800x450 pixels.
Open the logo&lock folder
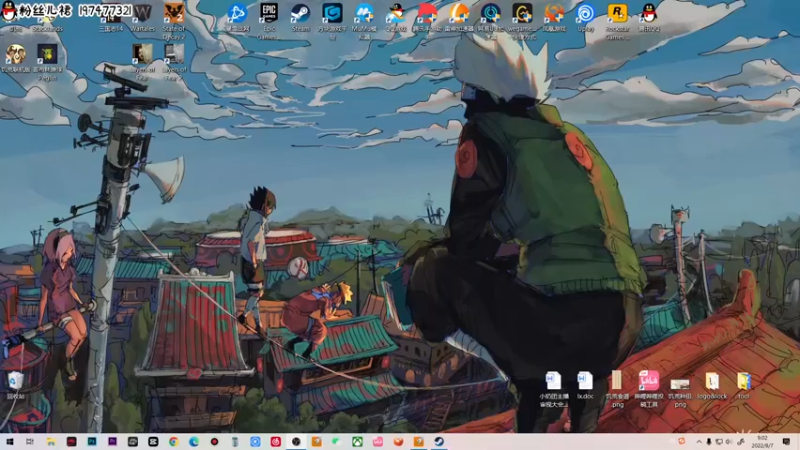[x=712, y=385]
